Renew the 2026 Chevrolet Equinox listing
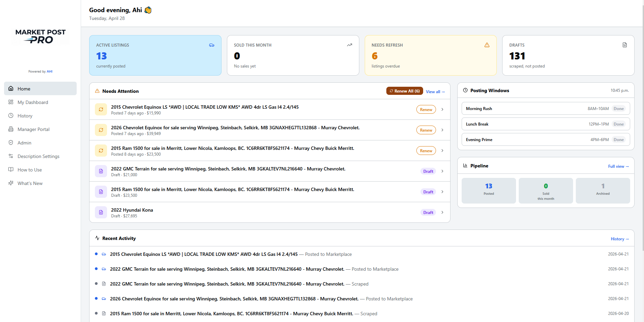The width and height of the screenshot is (644, 322). tap(426, 130)
